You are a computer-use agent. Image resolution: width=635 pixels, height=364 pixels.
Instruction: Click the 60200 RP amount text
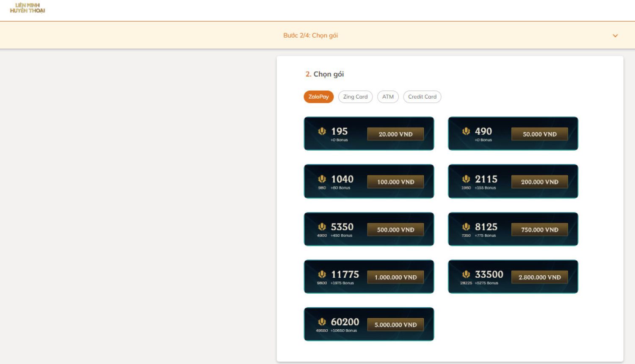(x=345, y=322)
